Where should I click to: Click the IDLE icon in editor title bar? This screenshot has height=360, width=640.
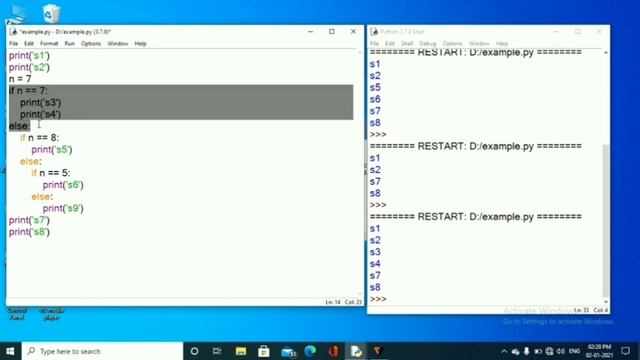coord(13,31)
